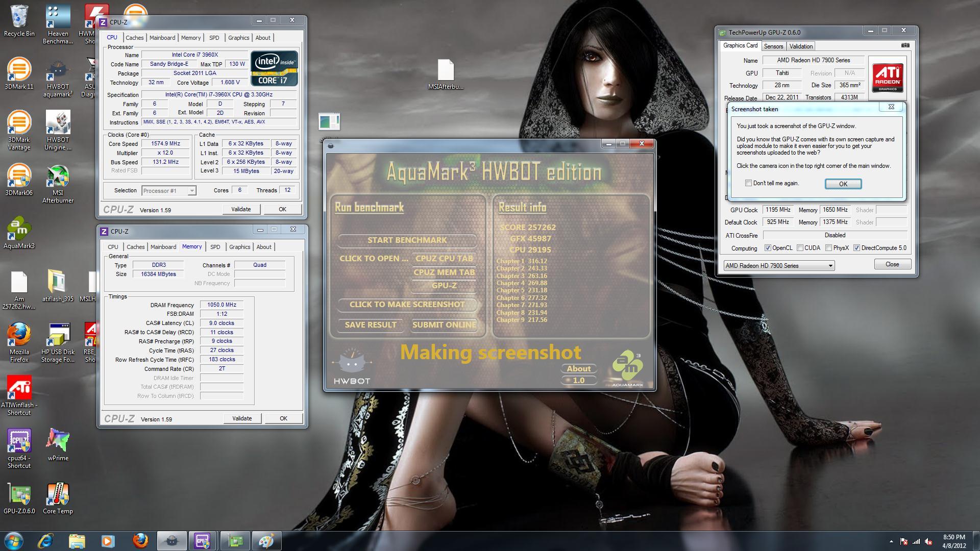Toggle the CUDA checkbox in GPU-Z
980x551 pixels.
tap(800, 248)
